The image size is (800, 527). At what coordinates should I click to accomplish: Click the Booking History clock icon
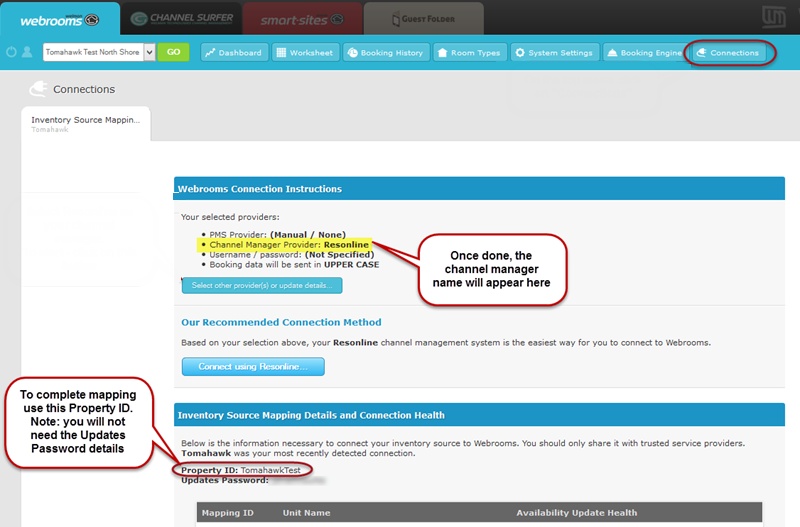coord(353,53)
